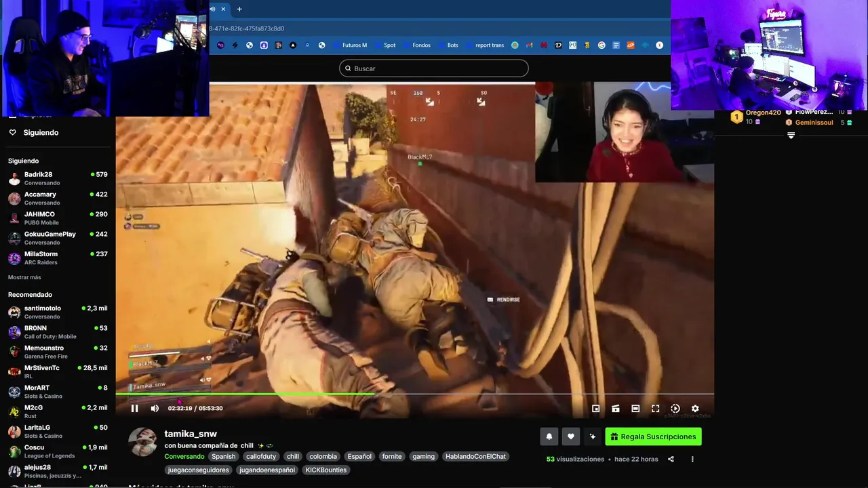Viewport: 868px width, 488px height.
Task: Open alejus28 recommended channel
Action: pyautogui.click(x=58, y=471)
